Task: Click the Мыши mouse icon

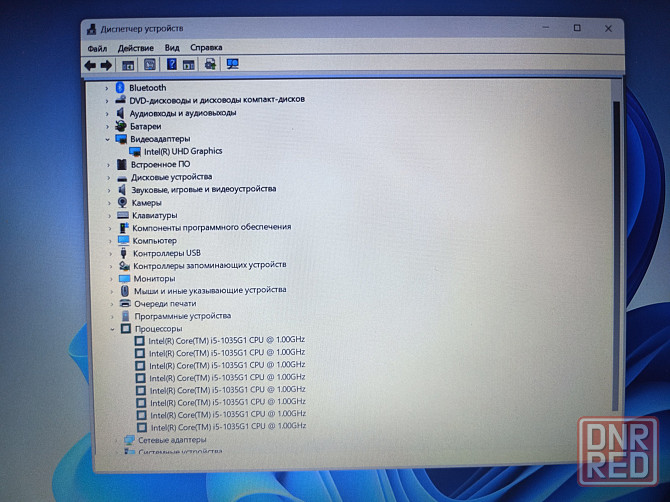Action: tap(125, 291)
